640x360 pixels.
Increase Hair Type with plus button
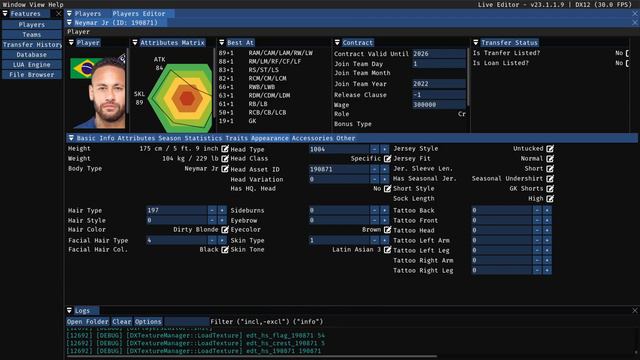(x=222, y=210)
